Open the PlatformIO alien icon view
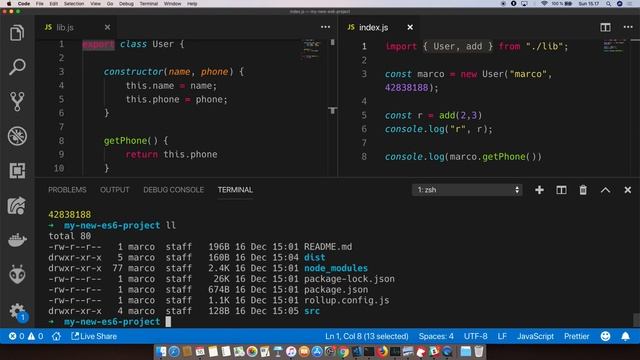640x360 pixels. [17, 274]
